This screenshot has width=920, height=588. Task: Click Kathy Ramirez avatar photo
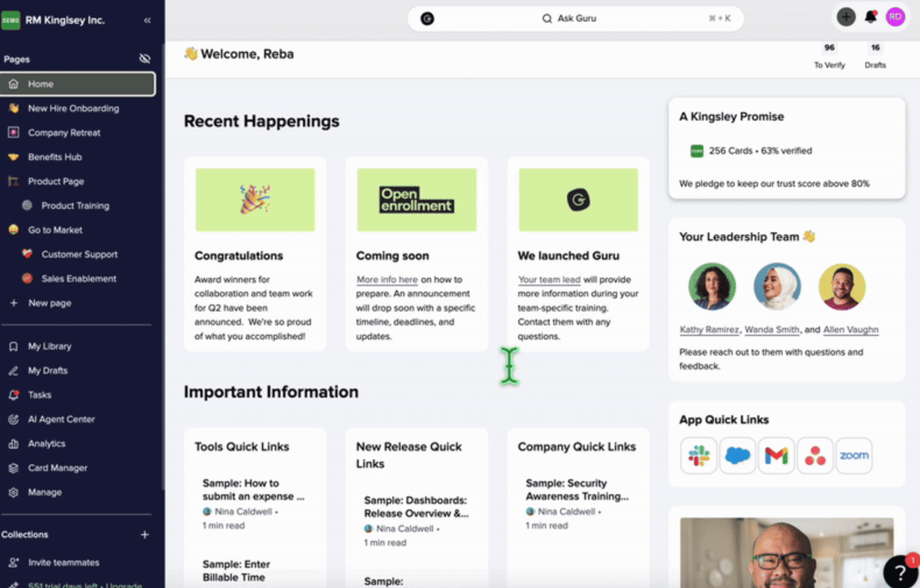[x=712, y=287]
